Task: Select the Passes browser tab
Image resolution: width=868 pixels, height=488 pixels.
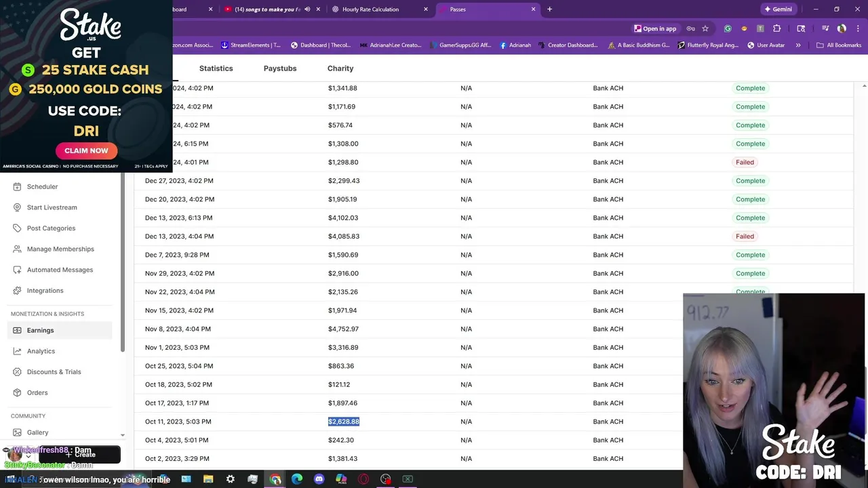Action: click(487, 9)
